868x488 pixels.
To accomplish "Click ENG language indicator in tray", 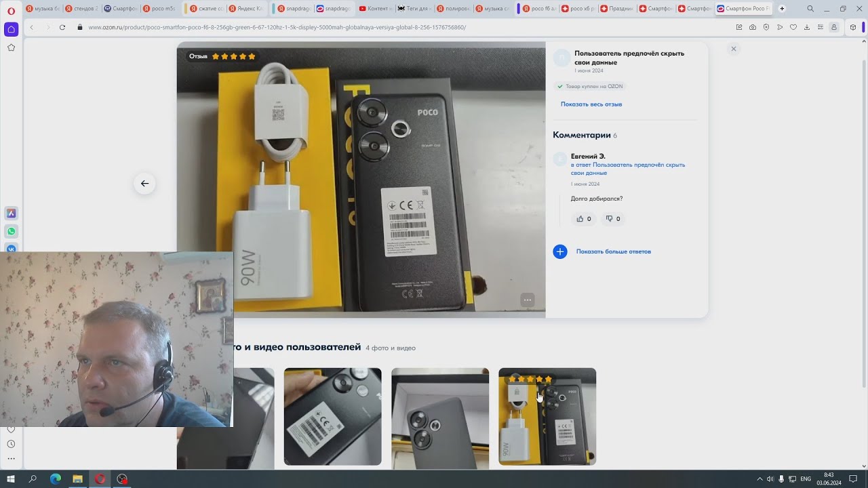I will 806,479.
